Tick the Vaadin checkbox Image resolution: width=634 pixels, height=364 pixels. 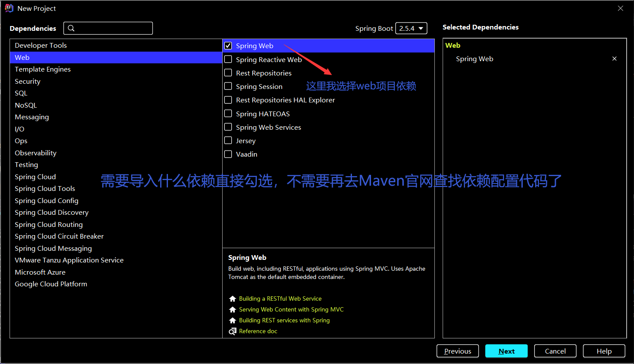pyautogui.click(x=228, y=154)
